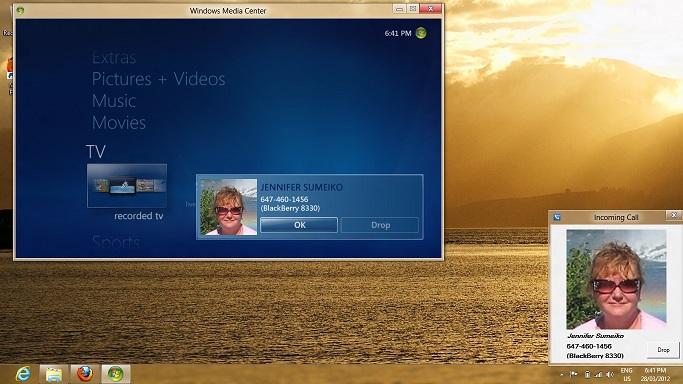Click the Jennifer Sumeiko name in the Incoming Call window
This screenshot has height=384, width=683.
(595, 336)
